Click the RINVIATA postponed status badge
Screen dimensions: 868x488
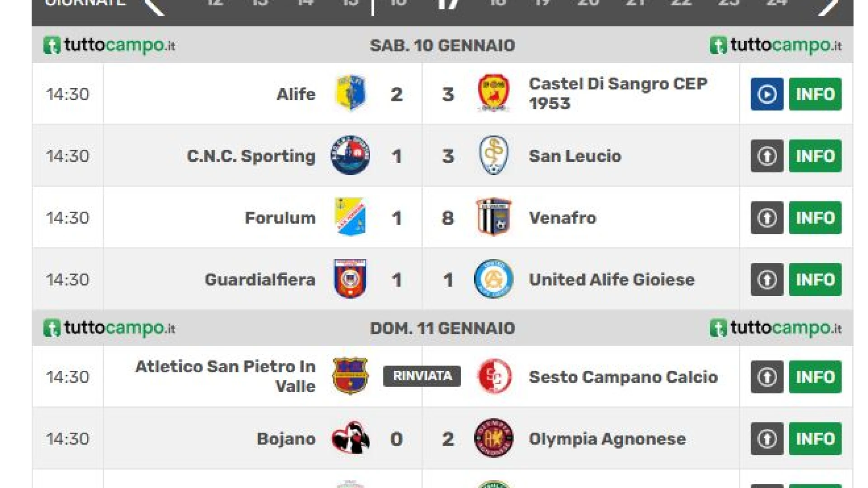pyautogui.click(x=422, y=376)
